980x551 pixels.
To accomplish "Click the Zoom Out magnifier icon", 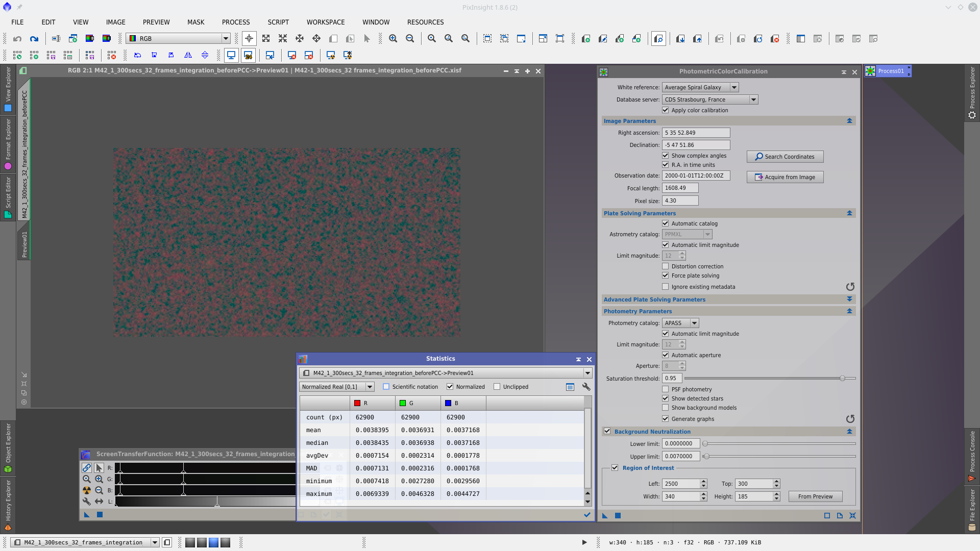I will tap(410, 39).
